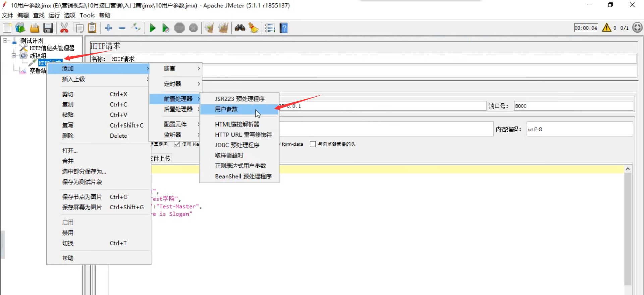Click the Stop test icon
The width and height of the screenshot is (644, 295).
click(179, 28)
